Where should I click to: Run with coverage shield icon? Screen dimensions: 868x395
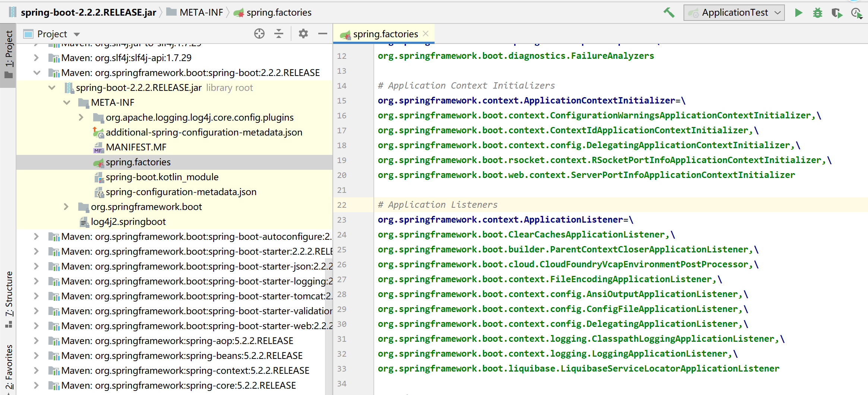(x=837, y=13)
